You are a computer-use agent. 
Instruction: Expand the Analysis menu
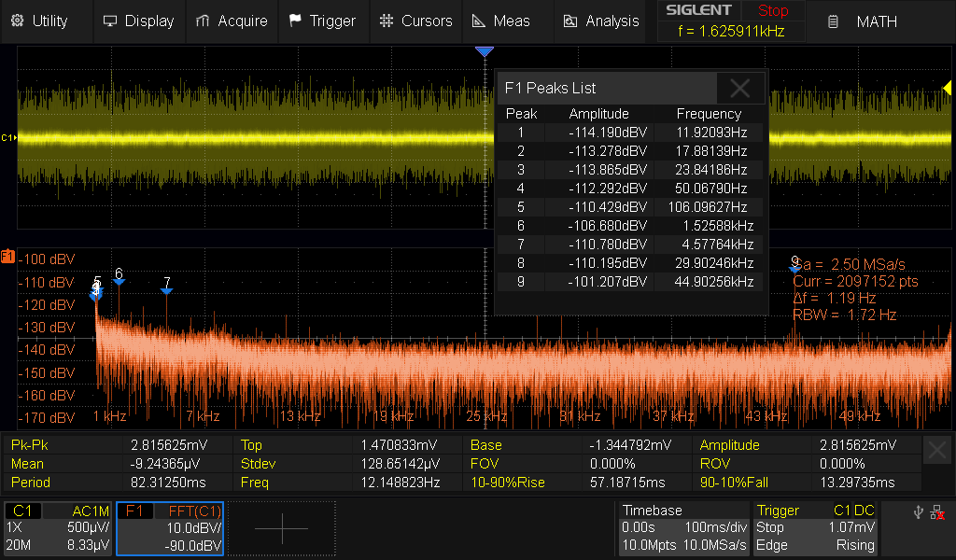(600, 21)
